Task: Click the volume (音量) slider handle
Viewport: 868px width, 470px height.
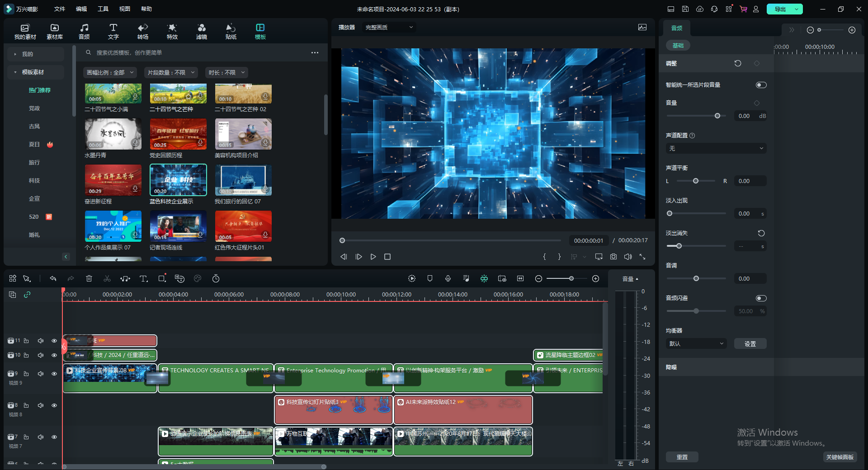Action: [x=717, y=116]
